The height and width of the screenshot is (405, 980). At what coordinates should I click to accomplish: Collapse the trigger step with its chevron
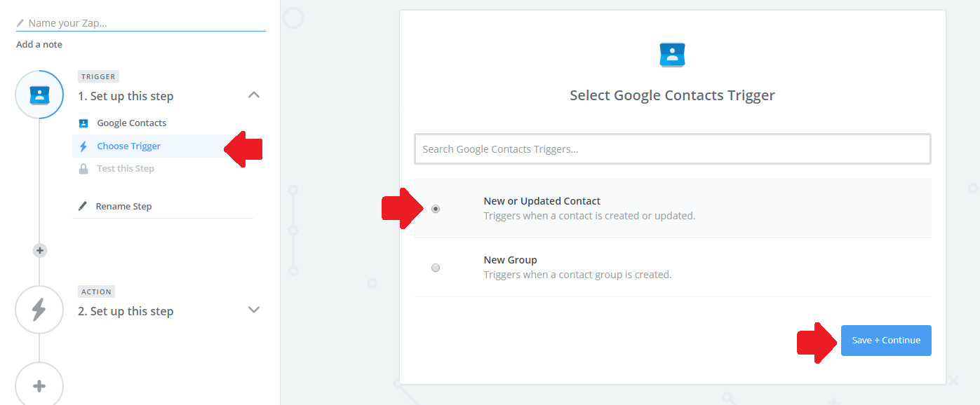tap(254, 95)
